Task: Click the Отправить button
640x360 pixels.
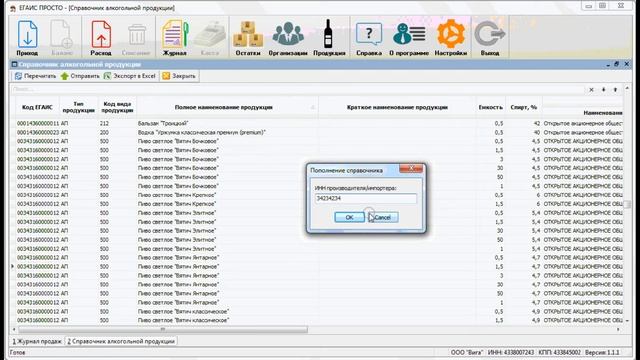Action: (80, 76)
